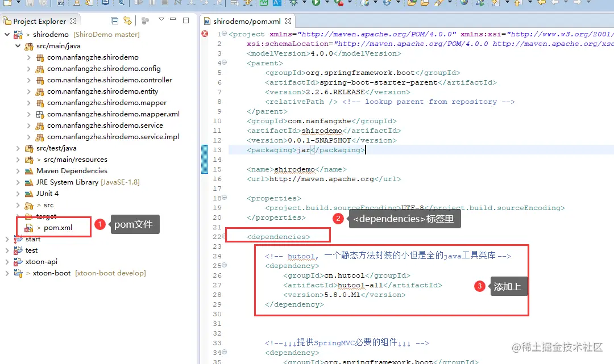
Task: Select the pom.xml tree item
Action: (x=58, y=228)
